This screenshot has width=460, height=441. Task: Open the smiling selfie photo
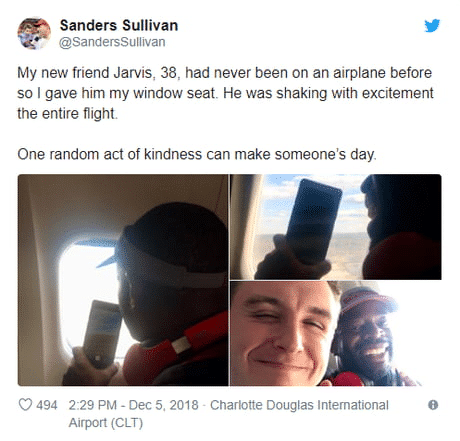coord(336,333)
